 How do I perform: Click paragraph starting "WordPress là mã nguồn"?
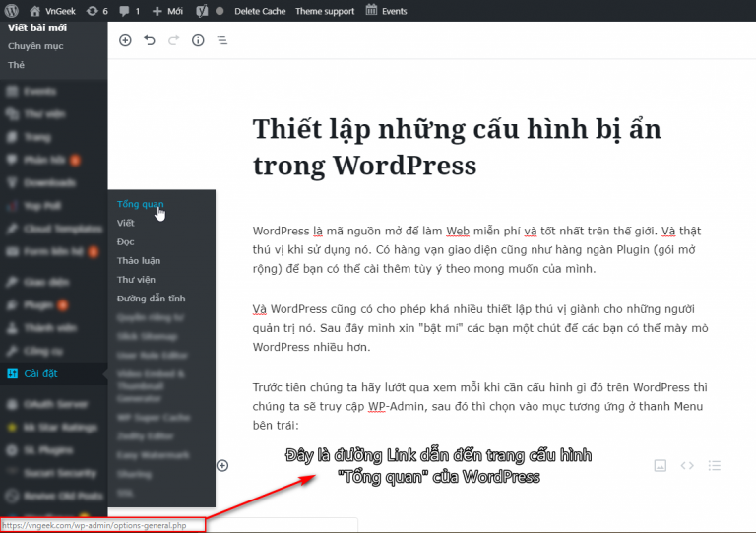pyautogui.click(x=476, y=249)
